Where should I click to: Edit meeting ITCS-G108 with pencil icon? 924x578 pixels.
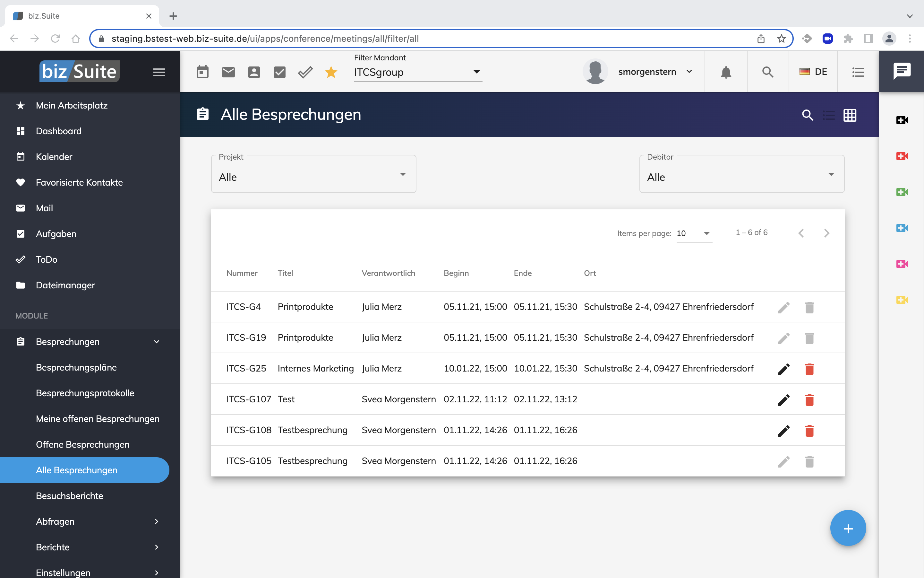[x=784, y=431]
